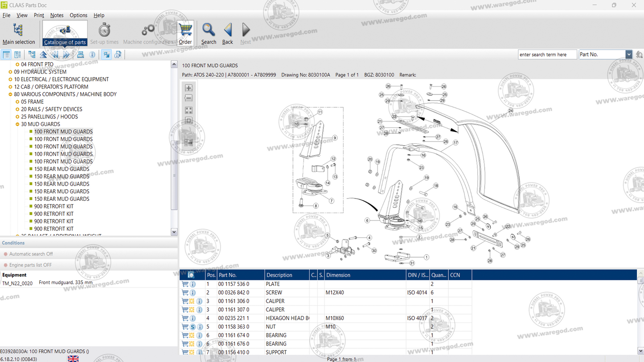Click the parts table scrollbar down arrow
Viewport: 644px width, 362px height.
(x=640, y=351)
